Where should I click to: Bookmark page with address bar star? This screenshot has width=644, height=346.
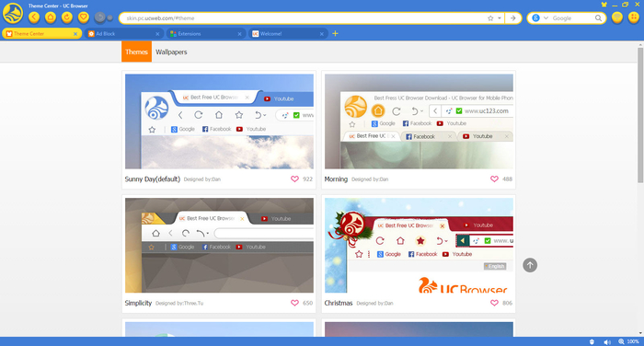490,18
